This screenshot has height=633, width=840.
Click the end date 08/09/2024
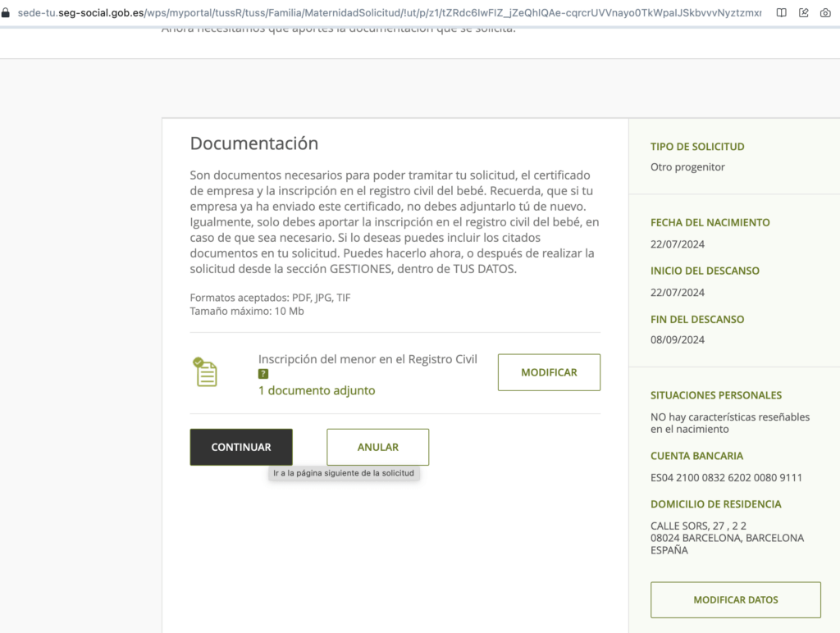[x=677, y=340]
